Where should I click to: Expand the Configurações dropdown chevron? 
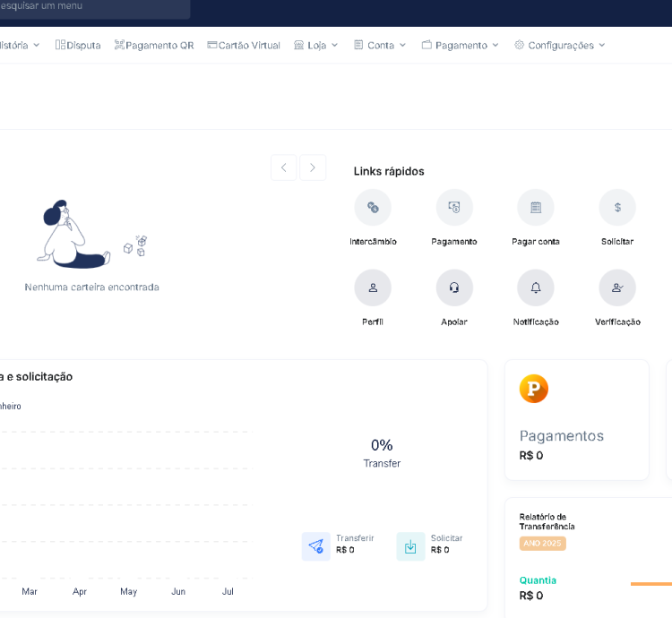click(602, 46)
